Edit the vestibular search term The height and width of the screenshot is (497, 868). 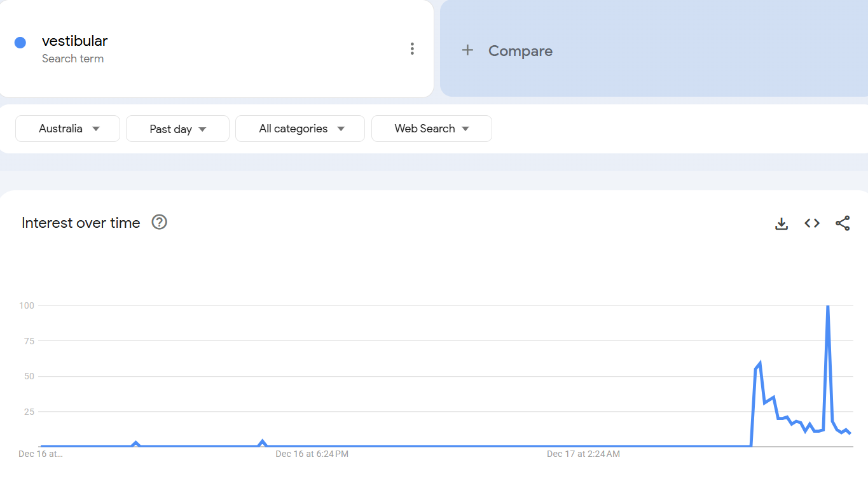[x=74, y=41]
